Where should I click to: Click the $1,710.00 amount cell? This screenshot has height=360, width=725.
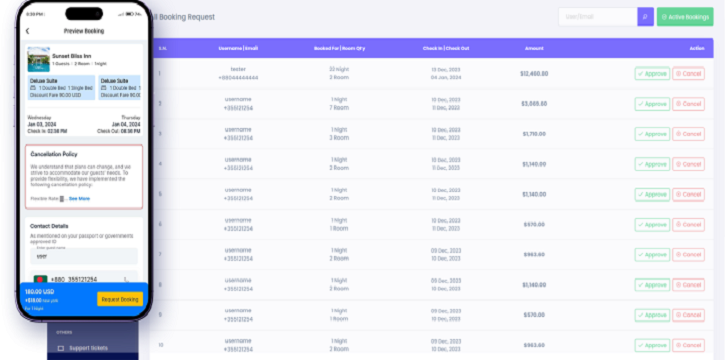tap(534, 134)
